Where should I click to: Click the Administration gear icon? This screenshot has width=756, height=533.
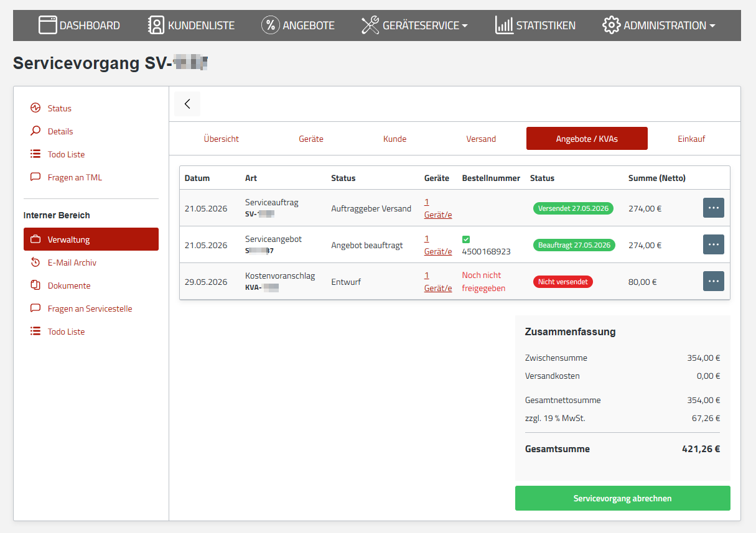[x=612, y=25]
